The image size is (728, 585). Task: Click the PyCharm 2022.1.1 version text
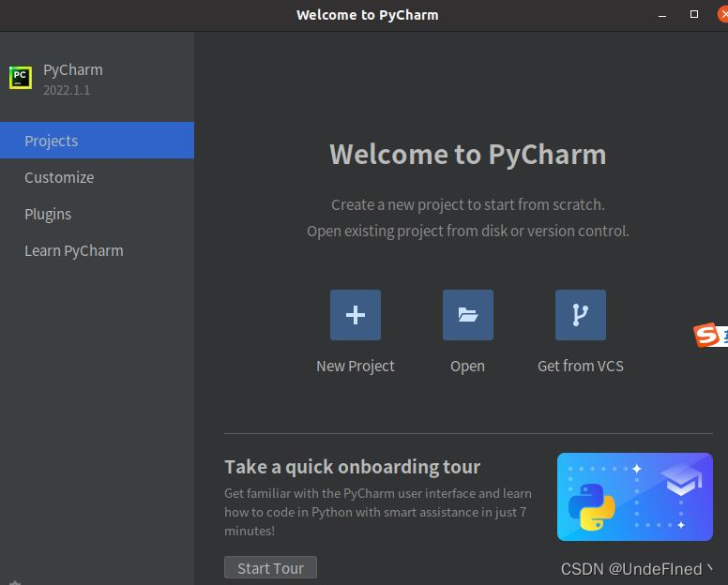67,90
